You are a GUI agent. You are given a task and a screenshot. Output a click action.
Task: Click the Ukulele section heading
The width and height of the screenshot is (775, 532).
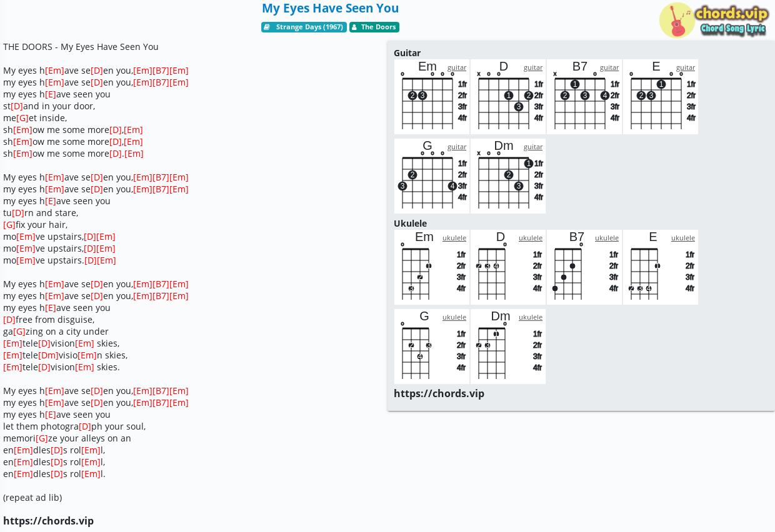410,224
